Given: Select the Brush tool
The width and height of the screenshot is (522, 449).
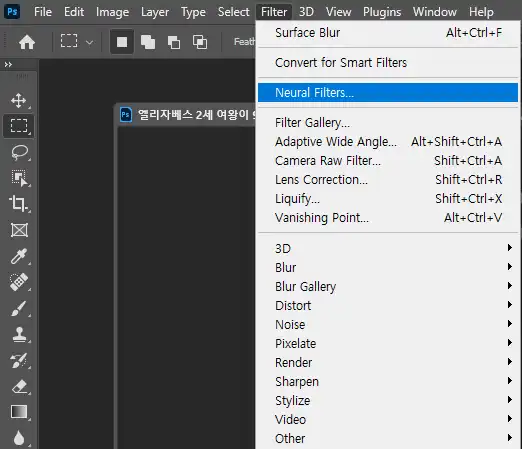Looking at the screenshot, I should (x=19, y=308).
